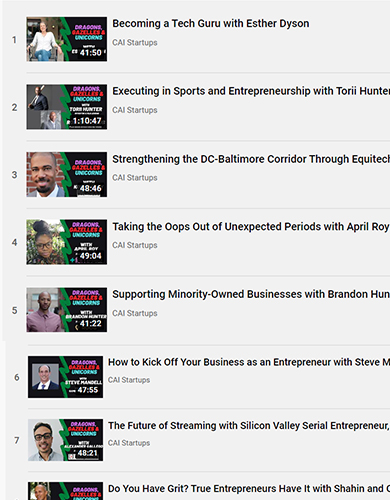This screenshot has height=500, width=390.
Task: Open the Torii Hunter video thumbnail
Action: coord(67,107)
